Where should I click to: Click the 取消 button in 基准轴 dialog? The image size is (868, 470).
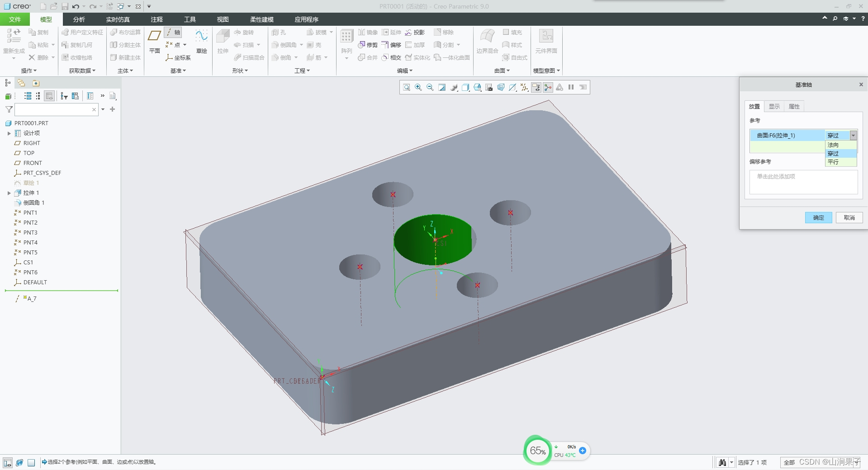click(849, 217)
